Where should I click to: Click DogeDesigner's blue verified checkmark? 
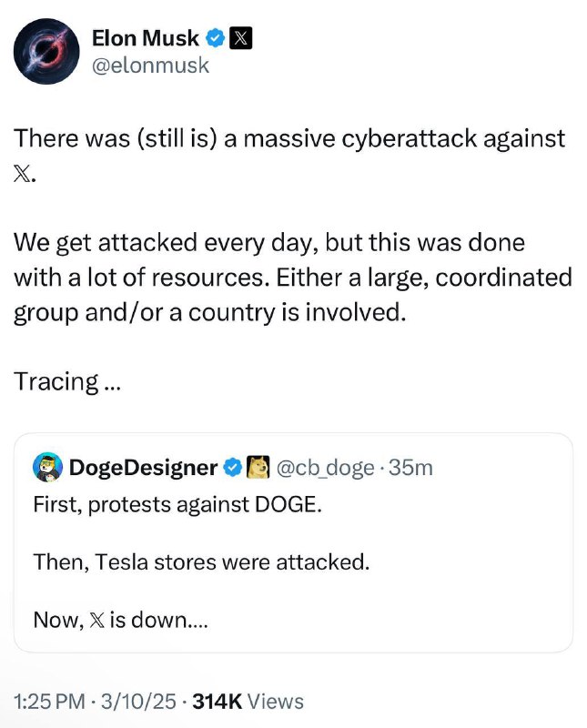coord(232,468)
